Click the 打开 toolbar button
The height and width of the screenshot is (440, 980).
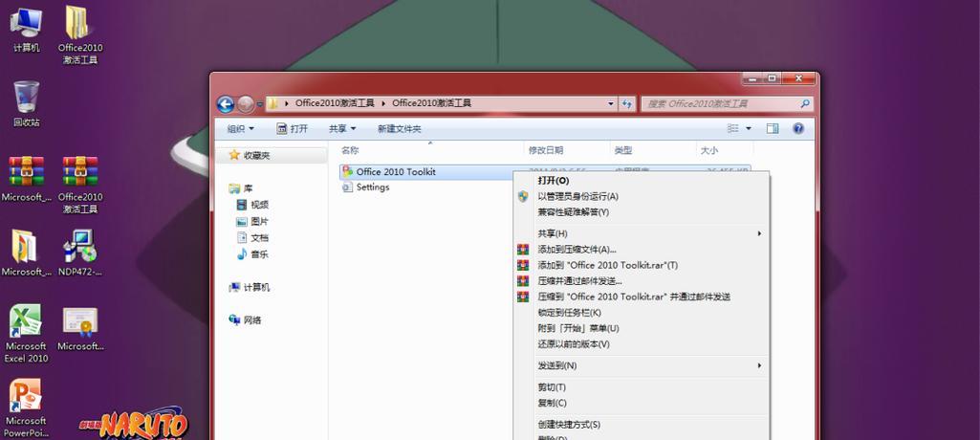[292, 129]
